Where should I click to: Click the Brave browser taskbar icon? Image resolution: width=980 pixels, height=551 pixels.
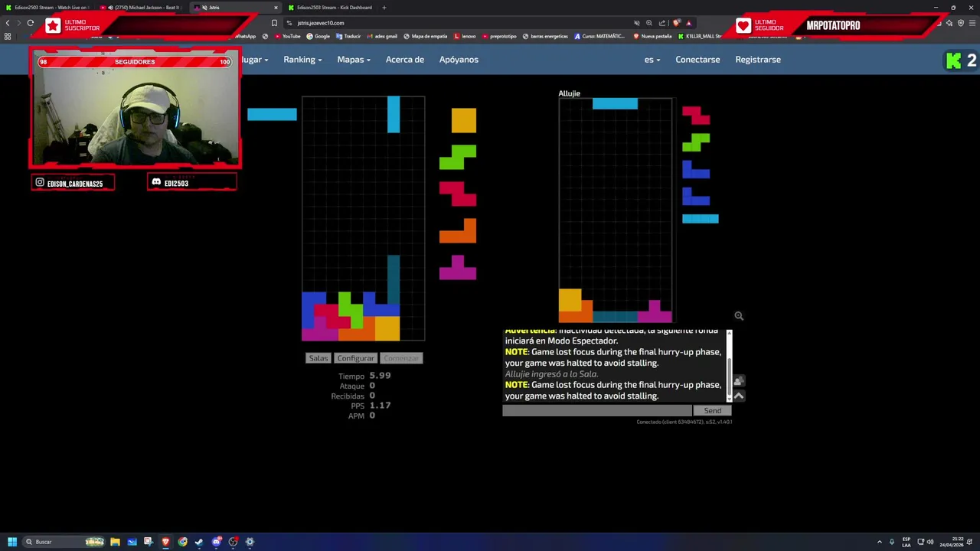[165, 542]
